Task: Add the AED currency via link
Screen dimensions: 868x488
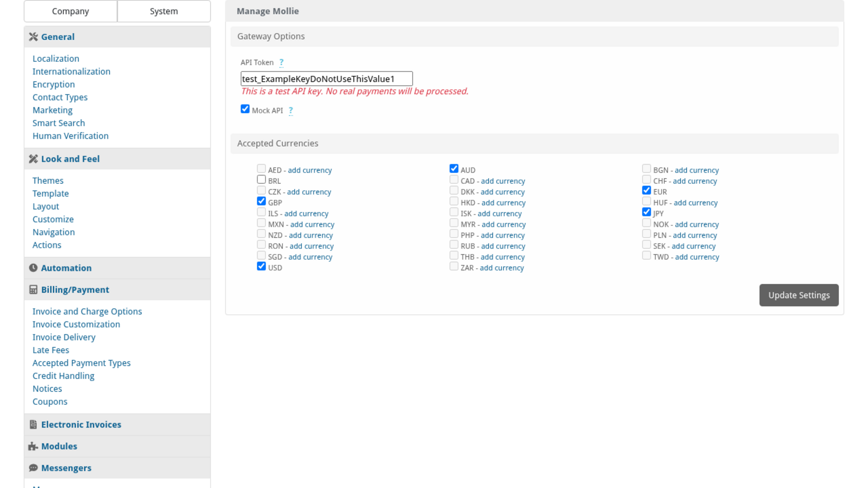Action: [310, 170]
